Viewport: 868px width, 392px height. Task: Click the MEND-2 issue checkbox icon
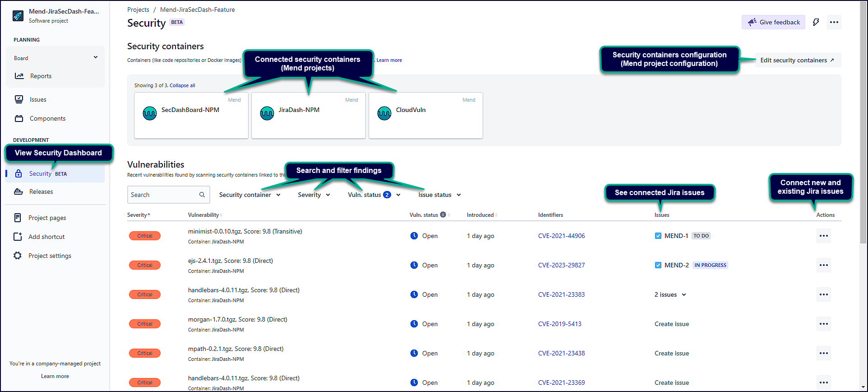coord(658,265)
